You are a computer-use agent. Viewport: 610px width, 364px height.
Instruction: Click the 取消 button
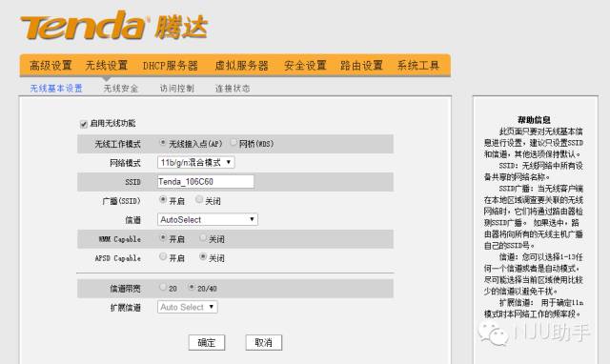(x=263, y=343)
